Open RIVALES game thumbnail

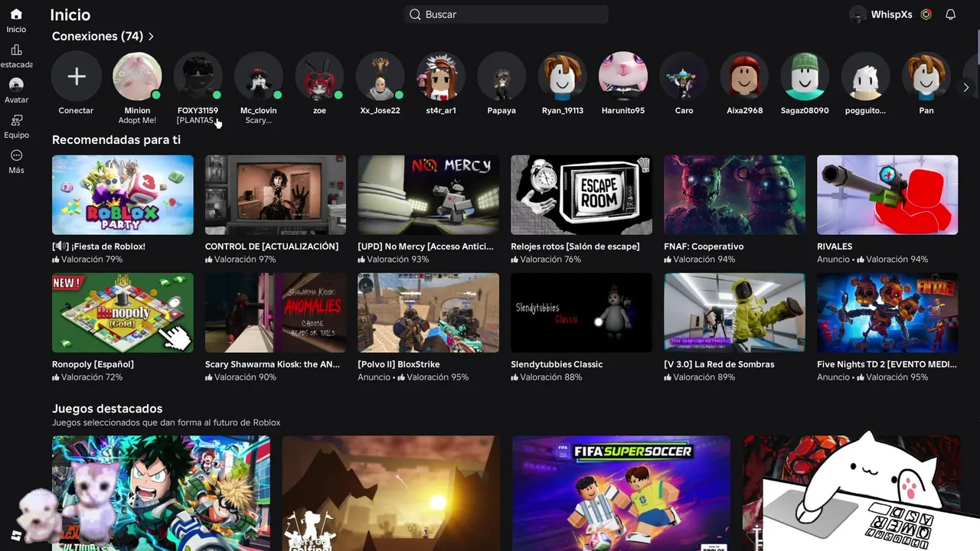click(887, 195)
